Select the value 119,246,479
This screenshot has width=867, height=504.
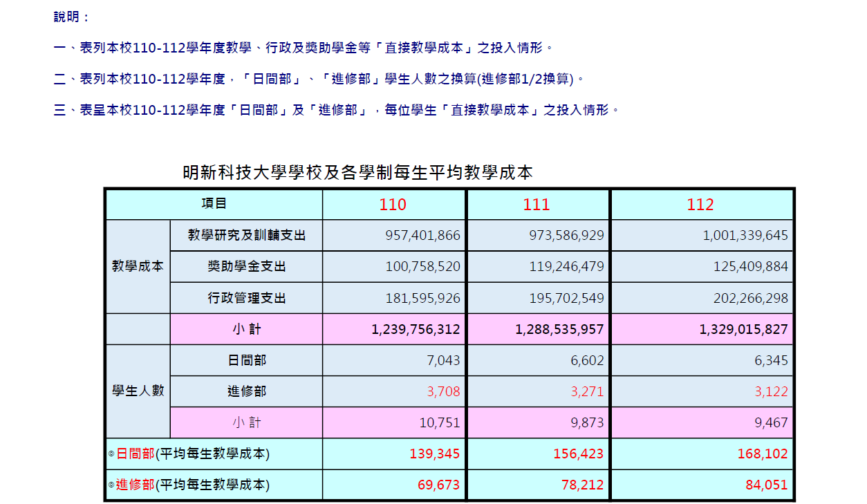[x=566, y=267]
